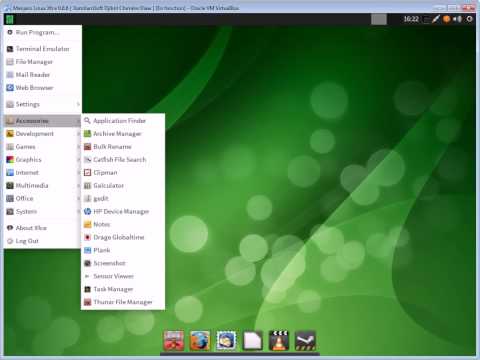Launch Thunderbird mail from the dock
This screenshot has height=360, width=480.
[x=226, y=340]
